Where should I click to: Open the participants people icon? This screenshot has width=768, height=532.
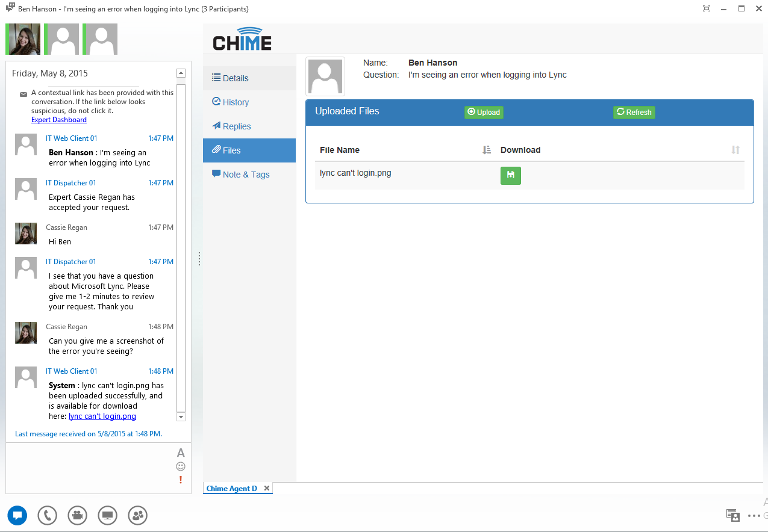tap(137, 515)
